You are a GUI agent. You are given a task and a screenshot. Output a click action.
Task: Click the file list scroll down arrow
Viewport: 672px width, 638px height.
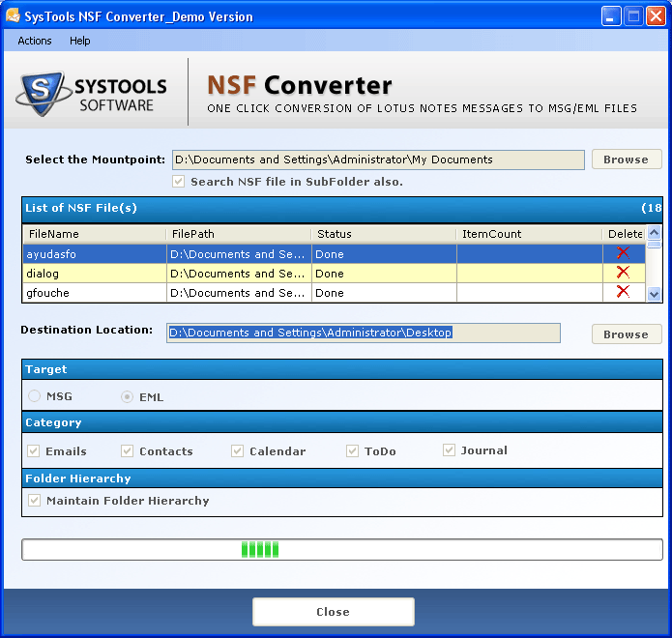654,295
